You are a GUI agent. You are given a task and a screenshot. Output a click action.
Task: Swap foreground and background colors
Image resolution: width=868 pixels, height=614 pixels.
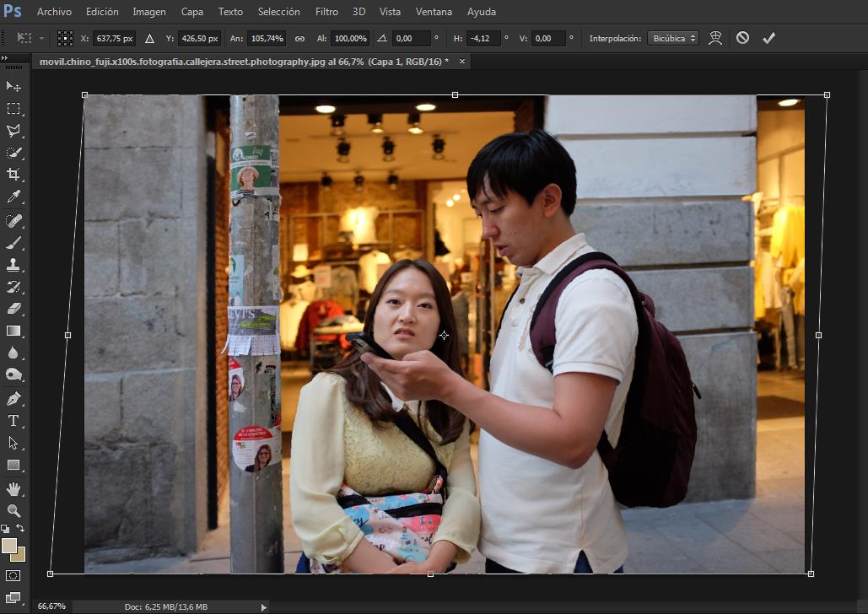20,528
